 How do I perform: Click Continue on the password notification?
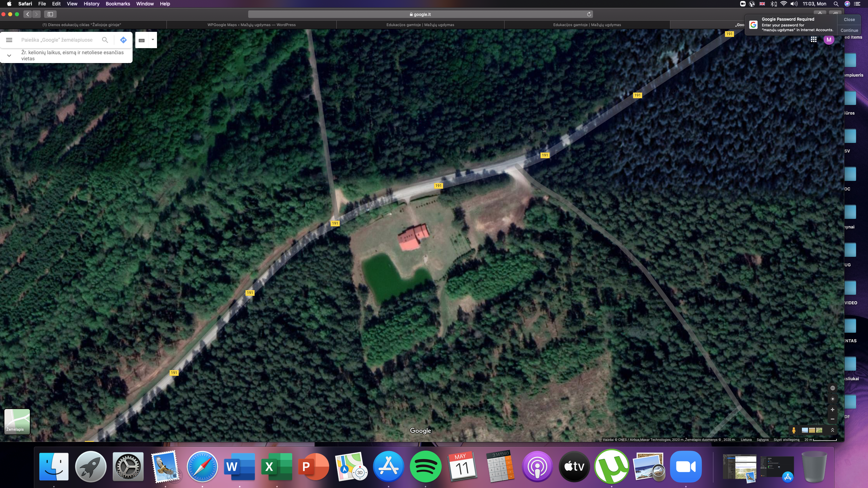click(x=849, y=30)
